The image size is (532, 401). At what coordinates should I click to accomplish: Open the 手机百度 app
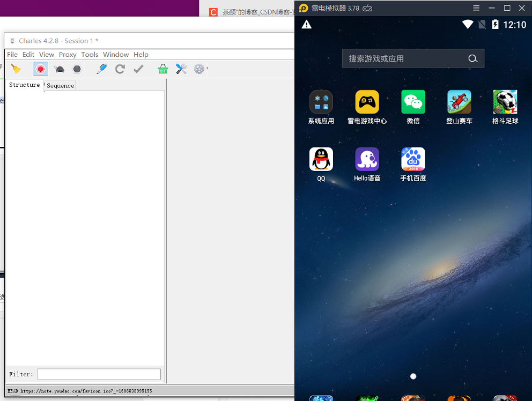413,159
